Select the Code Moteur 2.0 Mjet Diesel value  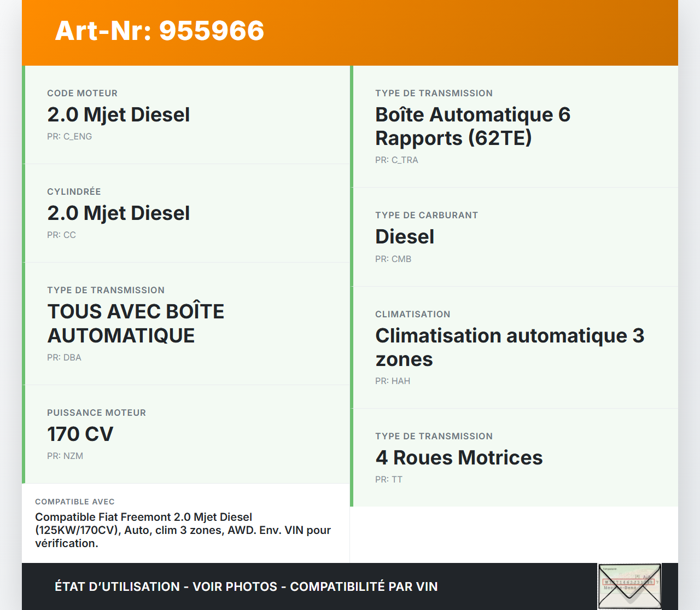point(119,115)
